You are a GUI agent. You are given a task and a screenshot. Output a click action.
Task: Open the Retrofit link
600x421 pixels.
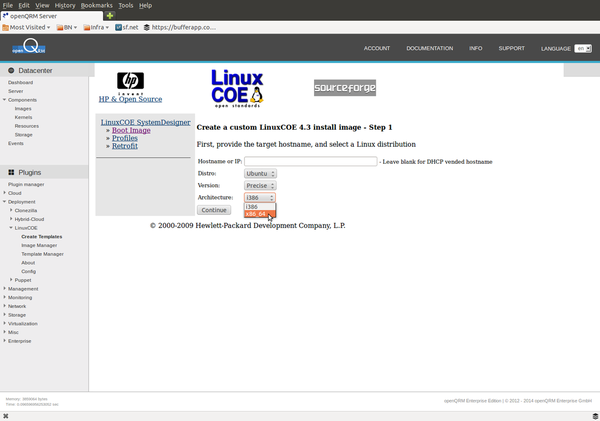tap(125, 146)
